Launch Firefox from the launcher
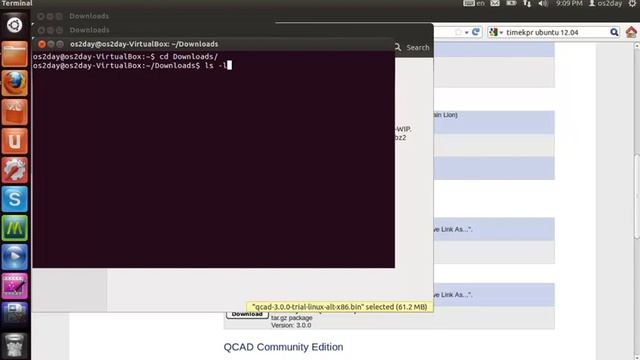 [x=14, y=83]
